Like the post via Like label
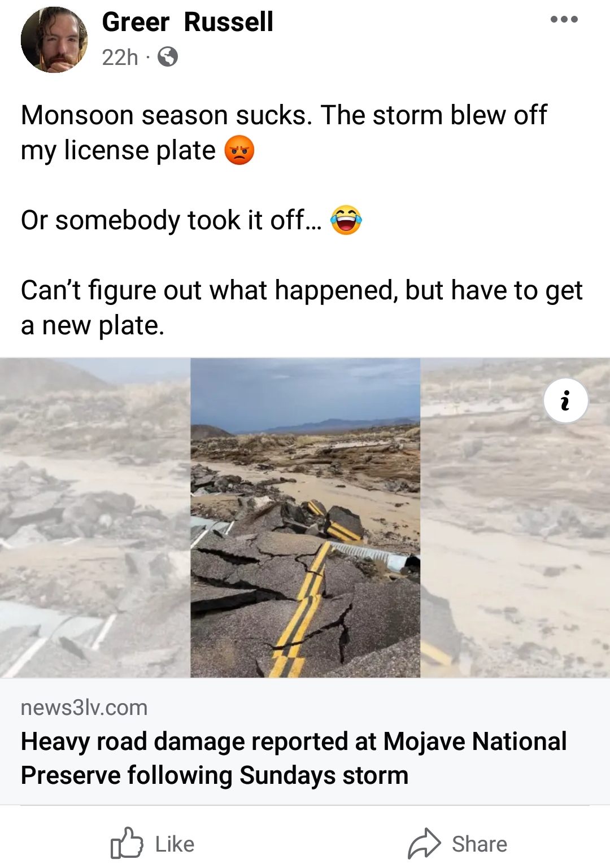 [175, 844]
